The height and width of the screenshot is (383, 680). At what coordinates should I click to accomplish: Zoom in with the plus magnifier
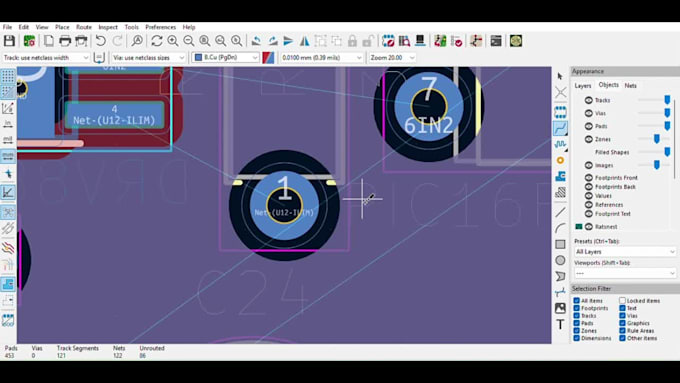click(173, 41)
